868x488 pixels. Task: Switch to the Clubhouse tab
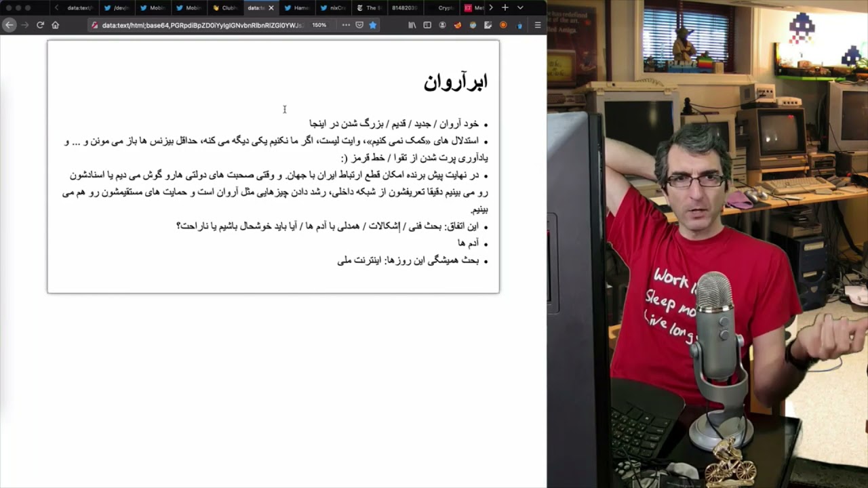coord(224,7)
